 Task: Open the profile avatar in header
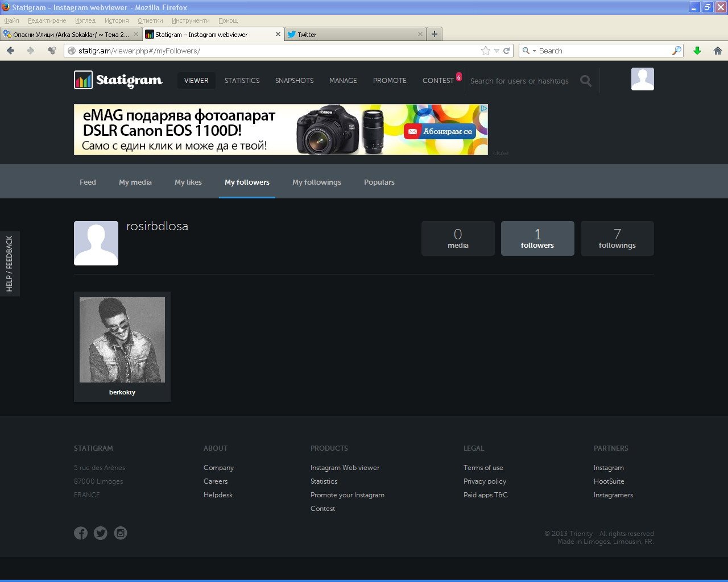(x=642, y=79)
